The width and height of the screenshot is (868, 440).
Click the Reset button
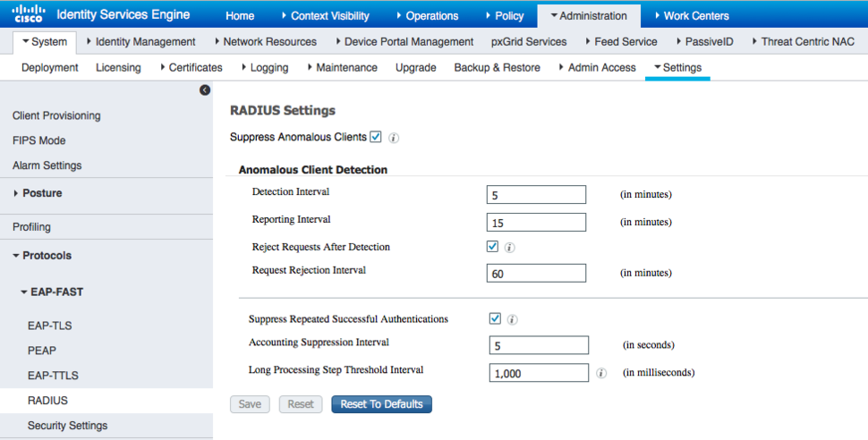pos(301,404)
